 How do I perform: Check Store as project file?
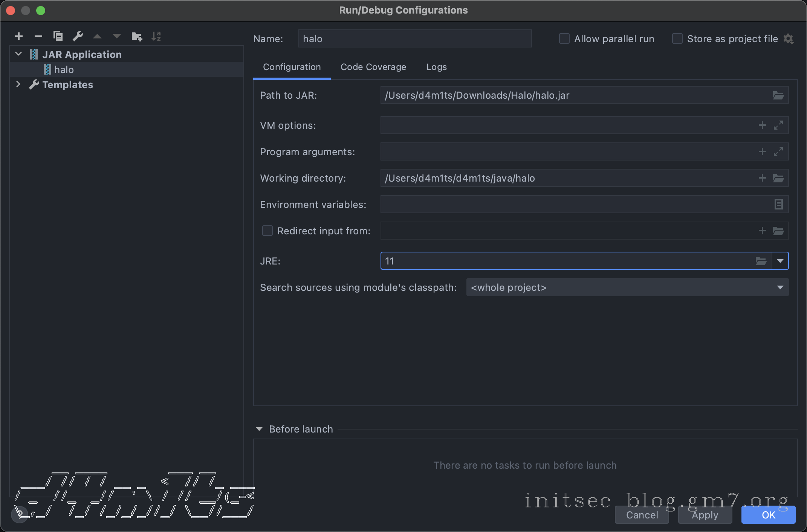tap(677, 39)
